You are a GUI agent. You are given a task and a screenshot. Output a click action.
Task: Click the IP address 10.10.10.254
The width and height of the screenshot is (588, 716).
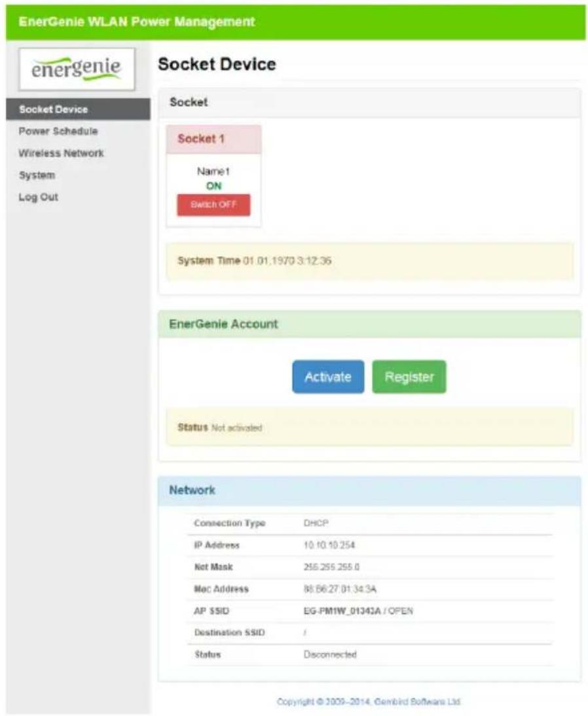pyautogui.click(x=329, y=545)
